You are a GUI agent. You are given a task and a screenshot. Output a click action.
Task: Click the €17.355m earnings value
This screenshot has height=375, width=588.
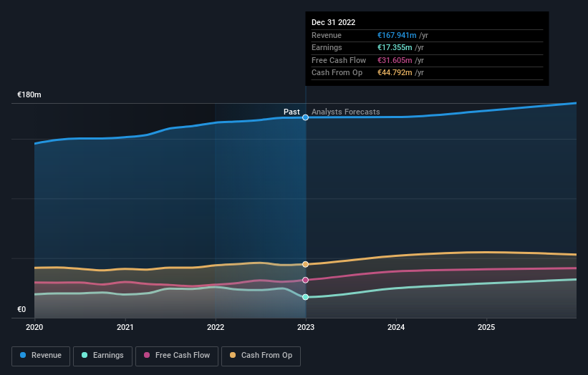pyautogui.click(x=395, y=47)
